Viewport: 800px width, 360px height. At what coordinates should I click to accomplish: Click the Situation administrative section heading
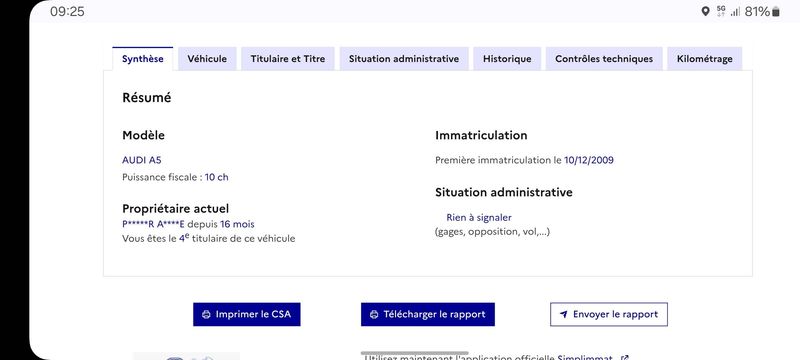point(504,192)
